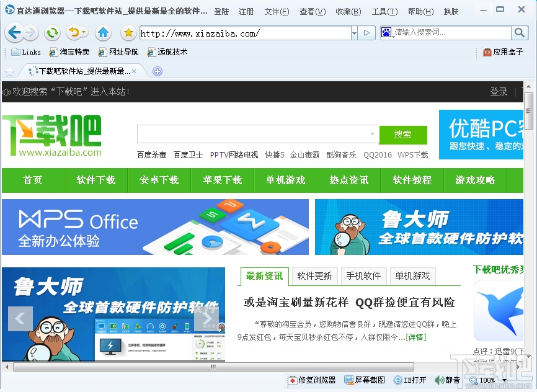Click the magnifier search button in toolbar
The image size is (537, 392).
click(520, 33)
